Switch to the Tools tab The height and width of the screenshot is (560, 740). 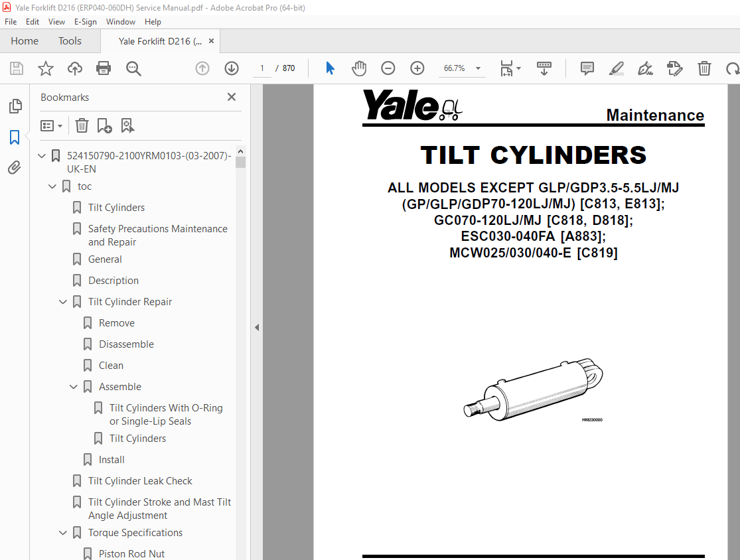tap(70, 41)
